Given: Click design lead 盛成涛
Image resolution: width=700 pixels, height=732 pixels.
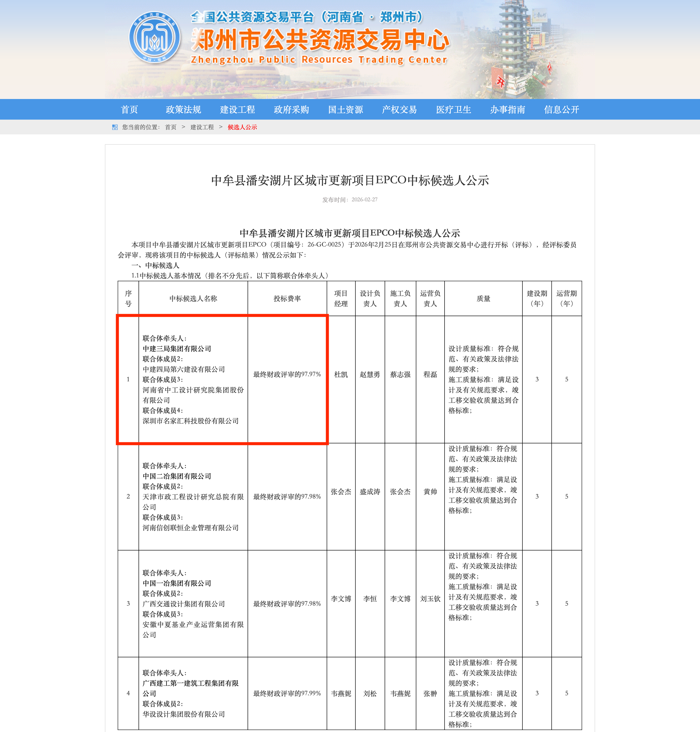Looking at the screenshot, I should point(370,492).
